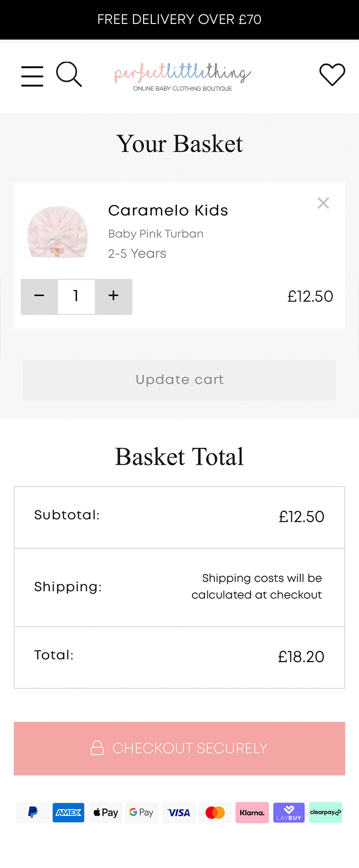The height and width of the screenshot is (868, 359).
Task: Click the Checkout Securely button
Action: click(x=179, y=748)
